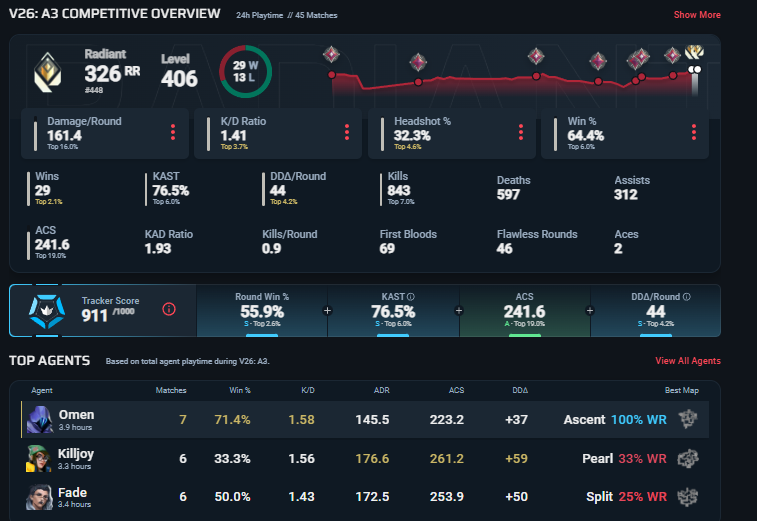Click the Best Map column header
Viewport: 757px width, 521px height.
pyautogui.click(x=682, y=390)
